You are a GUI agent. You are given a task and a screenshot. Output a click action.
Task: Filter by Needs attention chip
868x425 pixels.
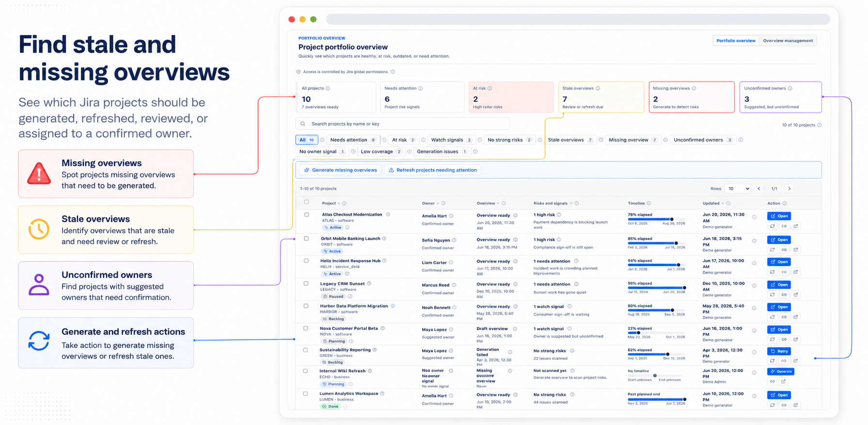click(x=353, y=140)
